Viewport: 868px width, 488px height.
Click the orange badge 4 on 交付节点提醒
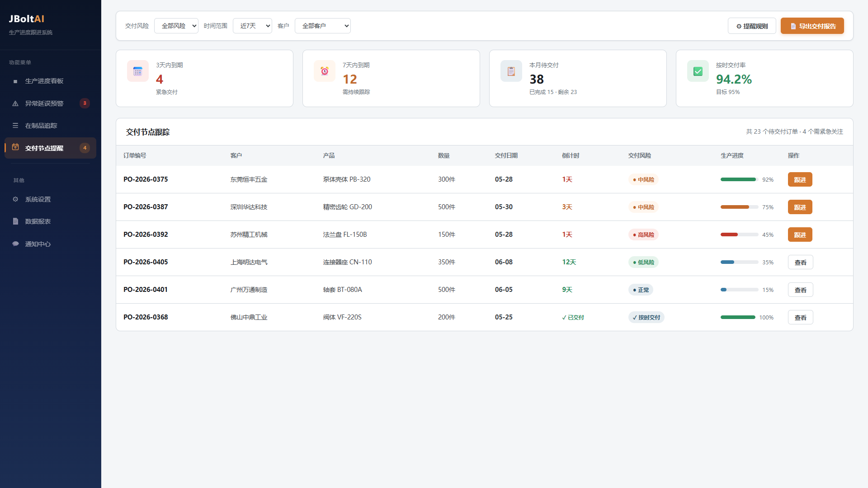point(85,148)
